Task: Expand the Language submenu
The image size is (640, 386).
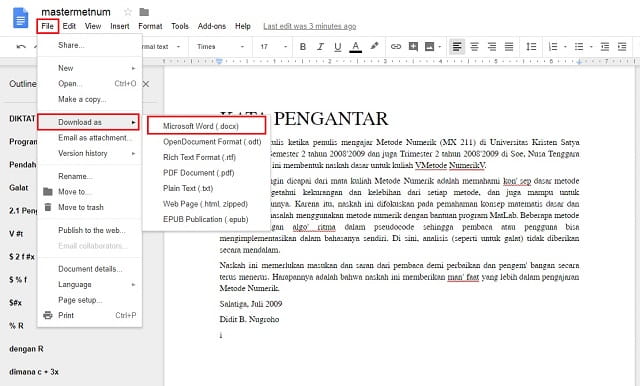Action: coord(89,284)
